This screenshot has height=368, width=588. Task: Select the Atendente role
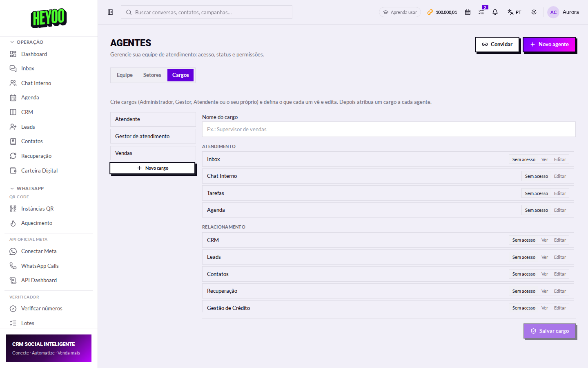tap(153, 119)
